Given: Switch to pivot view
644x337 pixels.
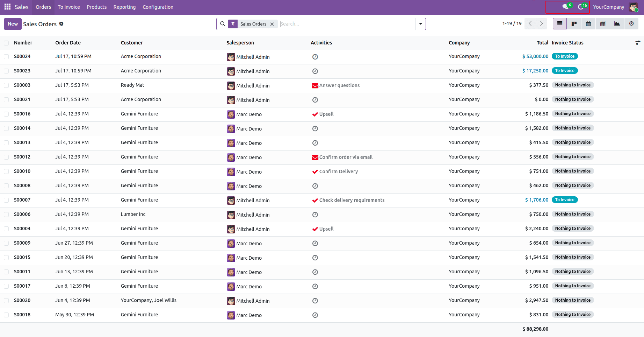Looking at the screenshot, I should (603, 23).
